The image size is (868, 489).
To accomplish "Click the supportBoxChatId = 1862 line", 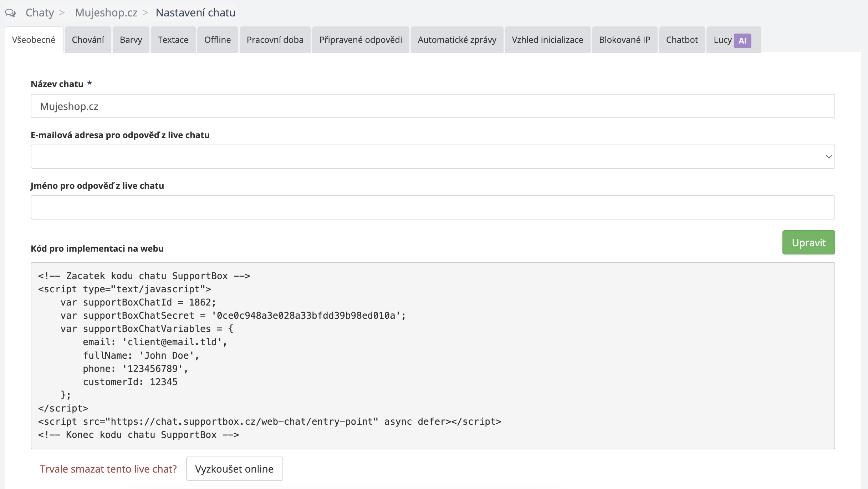I will (x=138, y=302).
